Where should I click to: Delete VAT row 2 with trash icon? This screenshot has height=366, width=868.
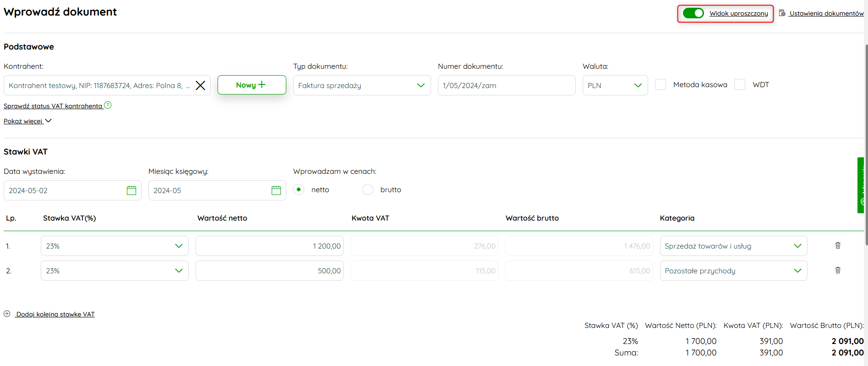click(838, 270)
